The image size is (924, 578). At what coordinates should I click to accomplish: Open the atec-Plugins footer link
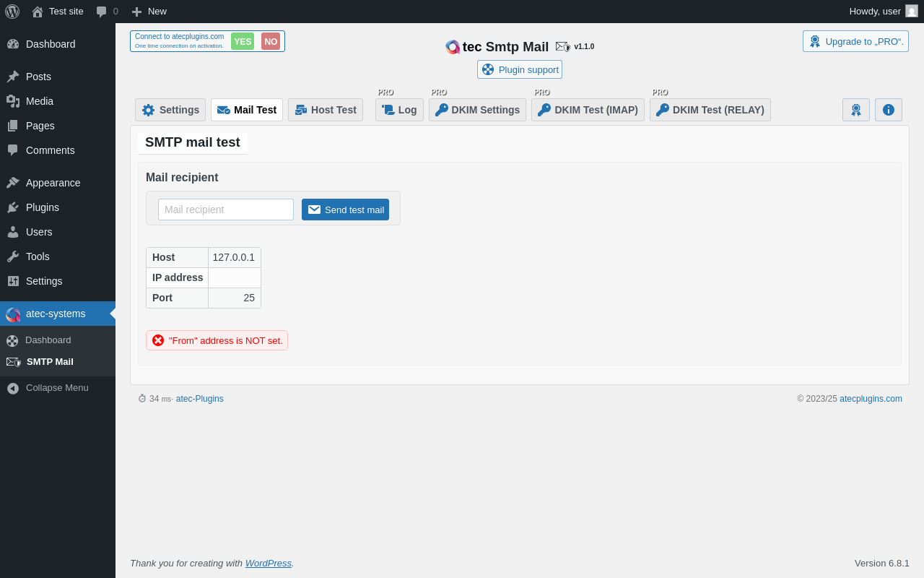(200, 399)
